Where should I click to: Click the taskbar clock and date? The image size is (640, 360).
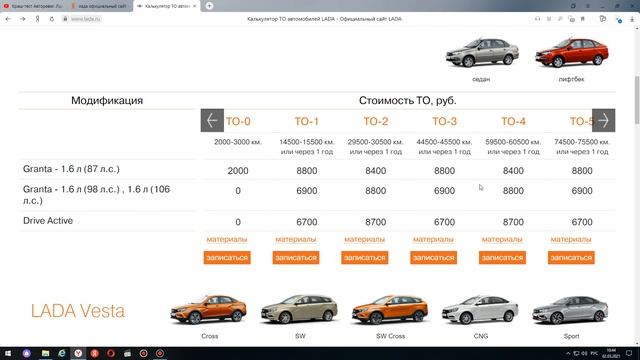click(x=611, y=353)
